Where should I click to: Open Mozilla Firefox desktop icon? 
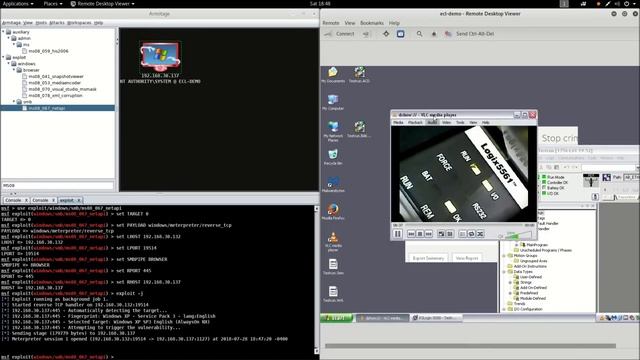coord(333,211)
